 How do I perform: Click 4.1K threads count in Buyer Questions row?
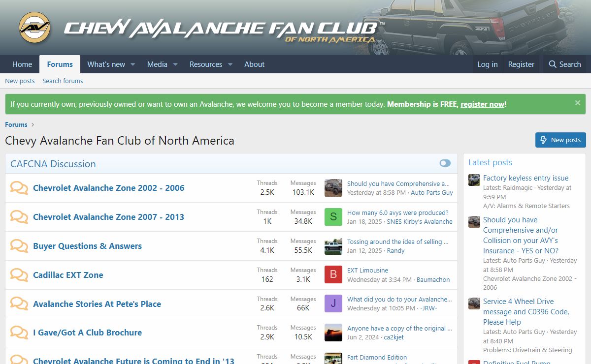tap(267, 250)
